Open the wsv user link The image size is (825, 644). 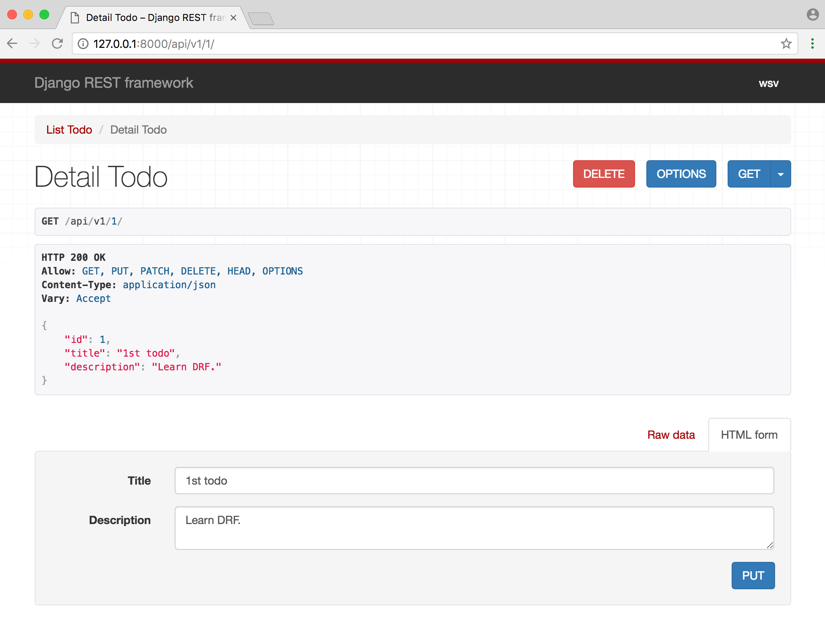(769, 83)
